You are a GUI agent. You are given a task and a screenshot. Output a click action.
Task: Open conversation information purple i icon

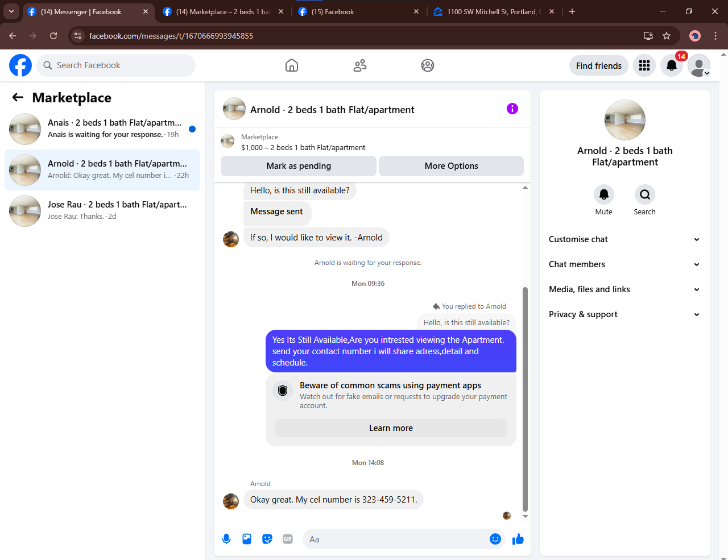point(512,109)
